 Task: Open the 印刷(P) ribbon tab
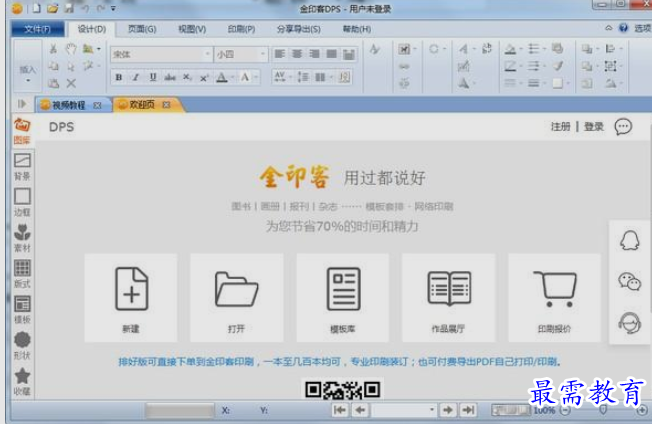pos(241,29)
